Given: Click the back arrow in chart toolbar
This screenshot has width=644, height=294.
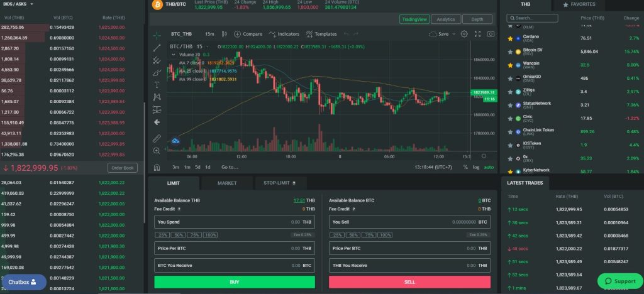Looking at the screenshot, I should click(x=157, y=122).
